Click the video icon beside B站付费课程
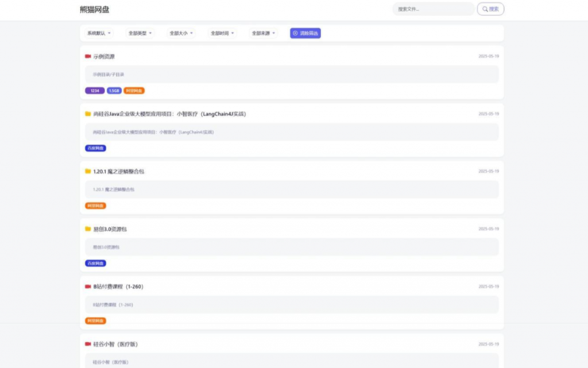Viewport: 588px width, 368px height. pyautogui.click(x=88, y=286)
